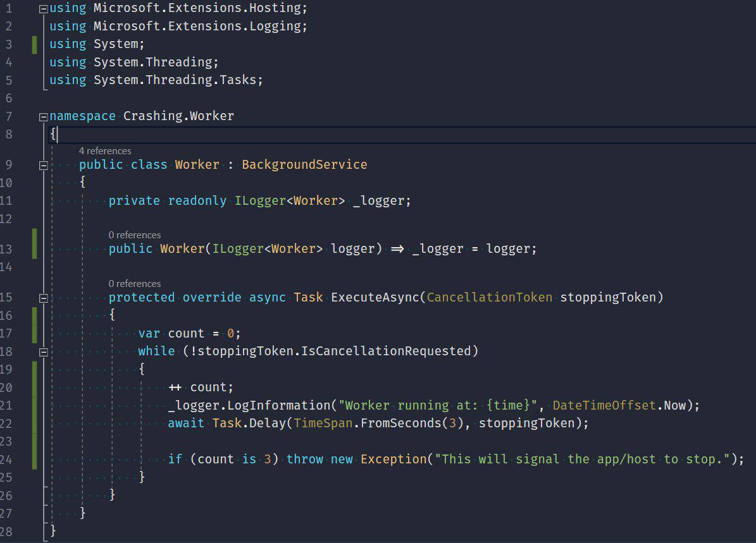This screenshot has width=756, height=543.
Task: Open the '4 references' CodeLens link
Action: (104, 151)
